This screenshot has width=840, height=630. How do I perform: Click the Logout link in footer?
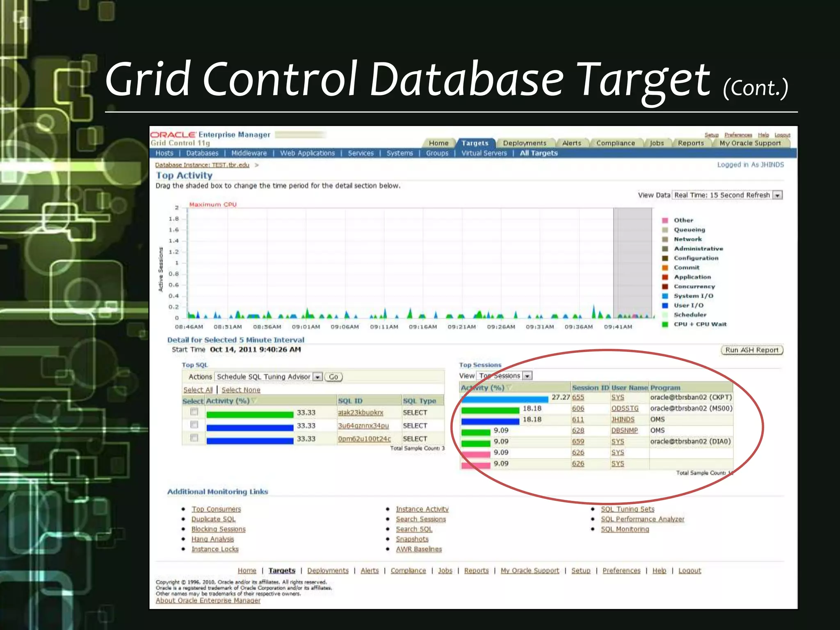pos(689,571)
